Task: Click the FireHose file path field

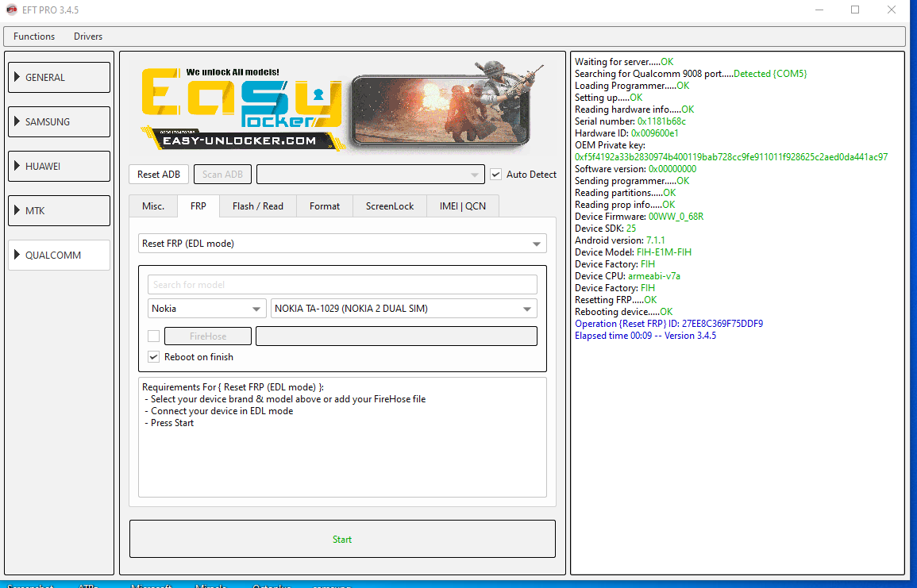Action: 396,336
